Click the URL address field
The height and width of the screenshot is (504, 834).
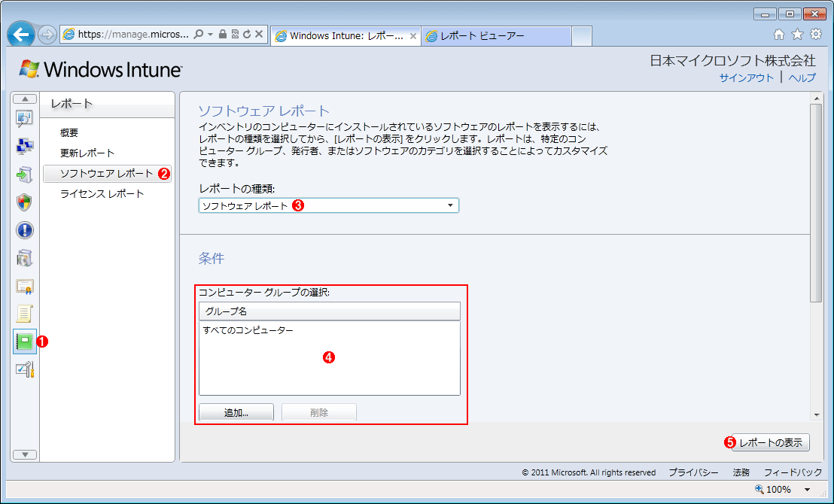click(x=133, y=35)
